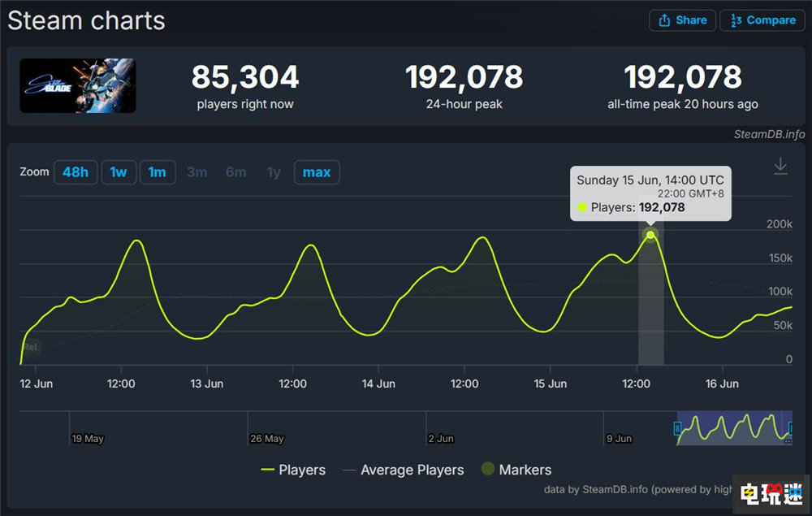The height and width of the screenshot is (516, 812).
Task: Open the 3m zoom view
Action: pyautogui.click(x=197, y=171)
